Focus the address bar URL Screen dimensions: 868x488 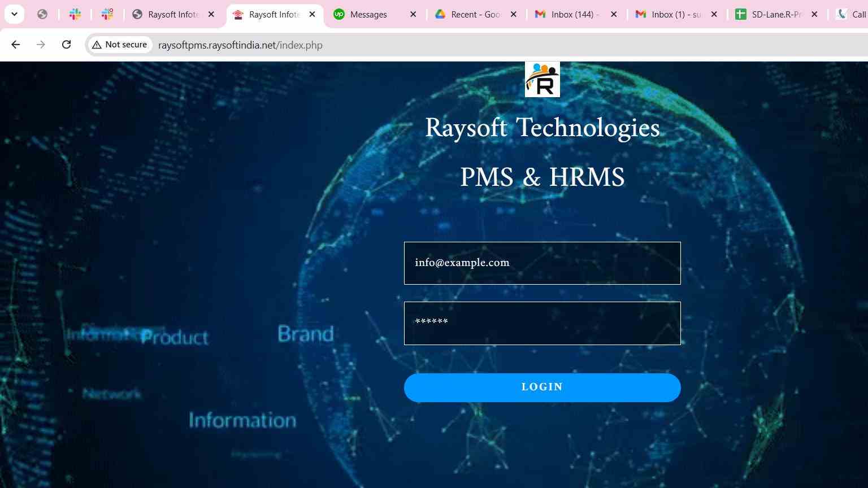[240, 45]
